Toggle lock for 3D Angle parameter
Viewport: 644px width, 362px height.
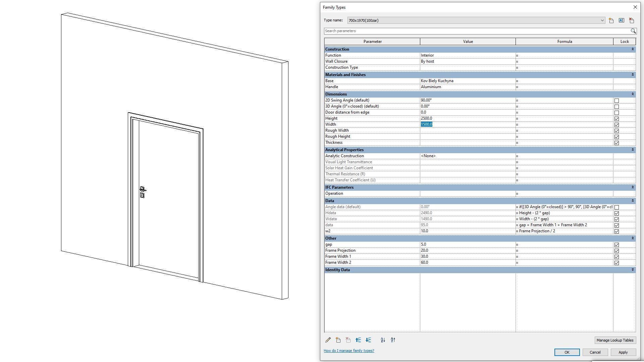(616, 107)
